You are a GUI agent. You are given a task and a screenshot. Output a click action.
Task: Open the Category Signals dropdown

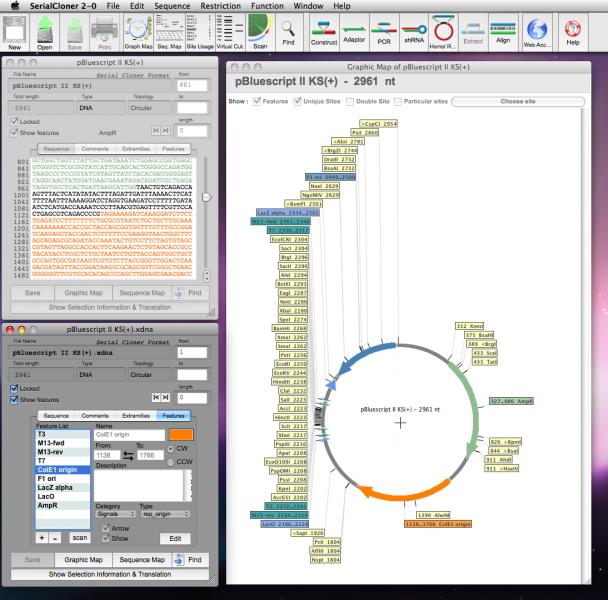[x=116, y=514]
